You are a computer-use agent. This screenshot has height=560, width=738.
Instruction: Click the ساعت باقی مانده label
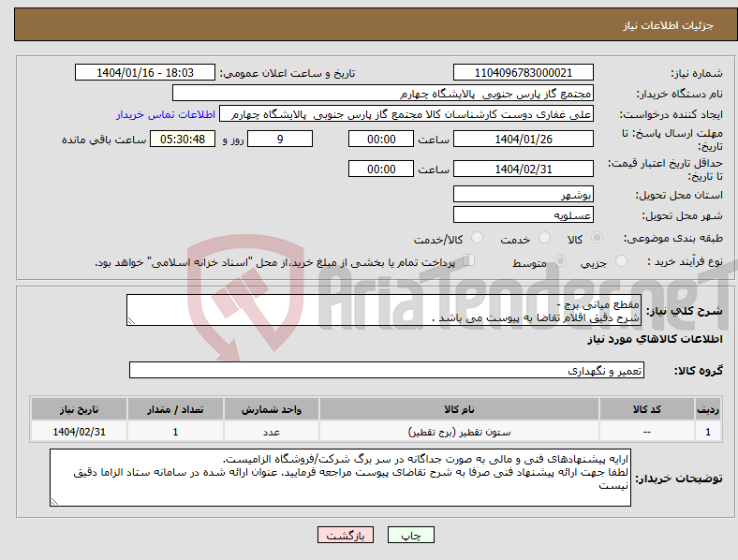click(104, 140)
